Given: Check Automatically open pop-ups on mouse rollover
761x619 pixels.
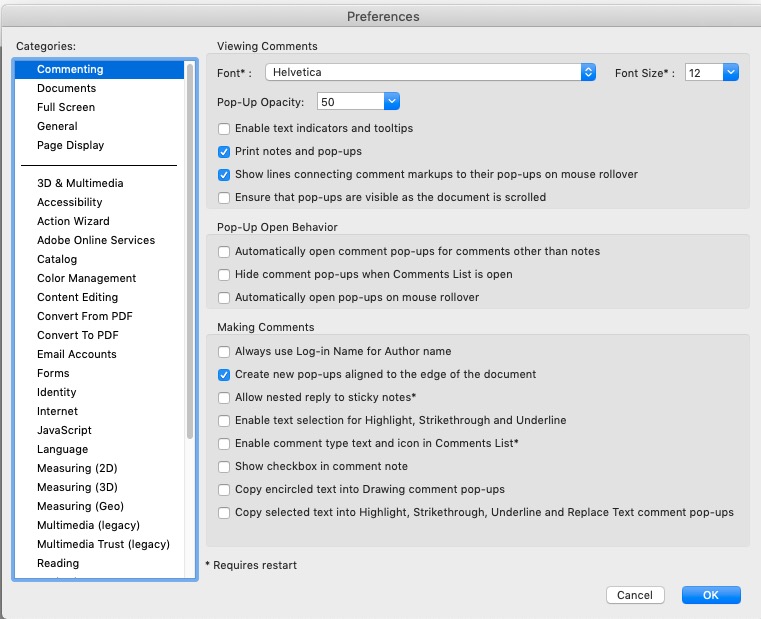Looking at the screenshot, I should click(224, 298).
